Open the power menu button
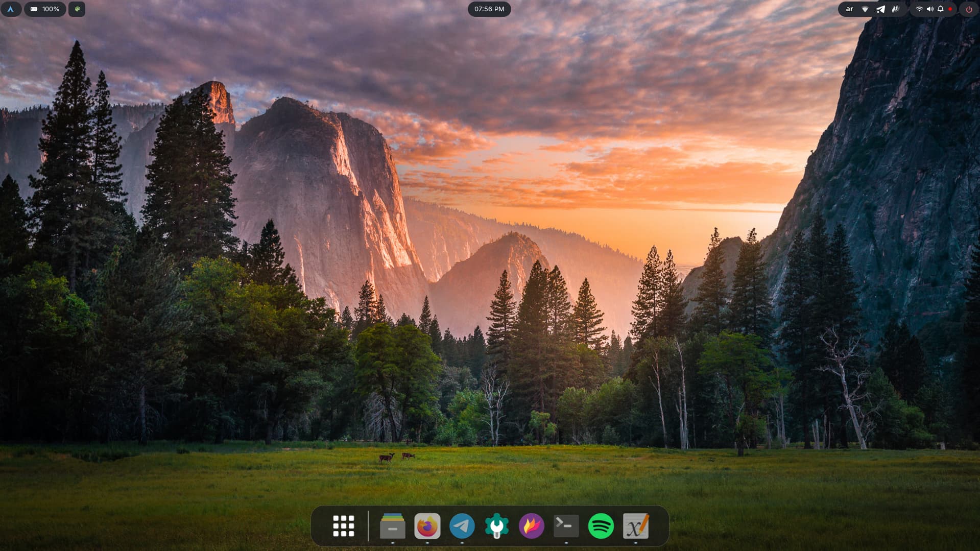The height and width of the screenshot is (551, 980). [x=969, y=9]
